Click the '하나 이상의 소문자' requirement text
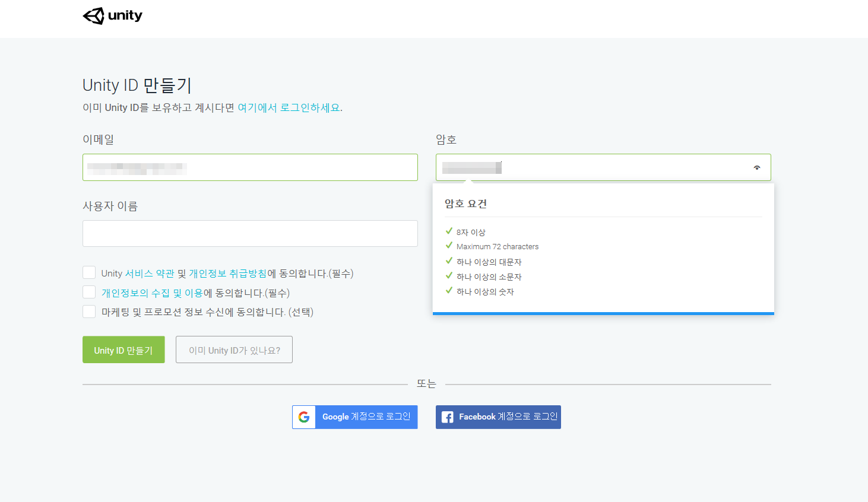The height and width of the screenshot is (502, 868). click(489, 277)
